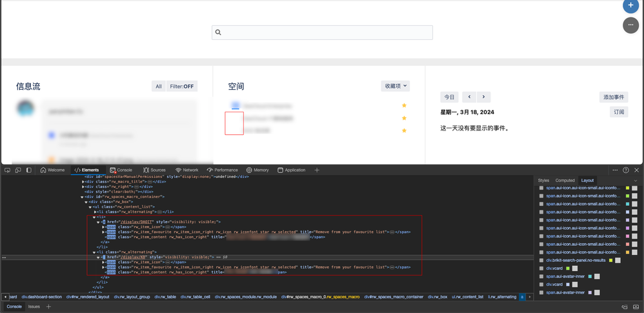
Task: Switch to the Console tab in DevTools
Action: [x=121, y=170]
